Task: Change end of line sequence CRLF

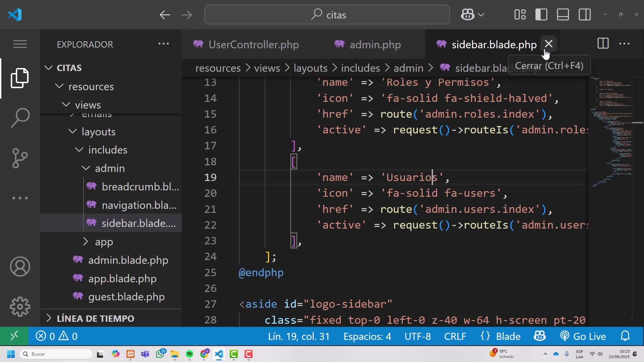Action: [455, 336]
